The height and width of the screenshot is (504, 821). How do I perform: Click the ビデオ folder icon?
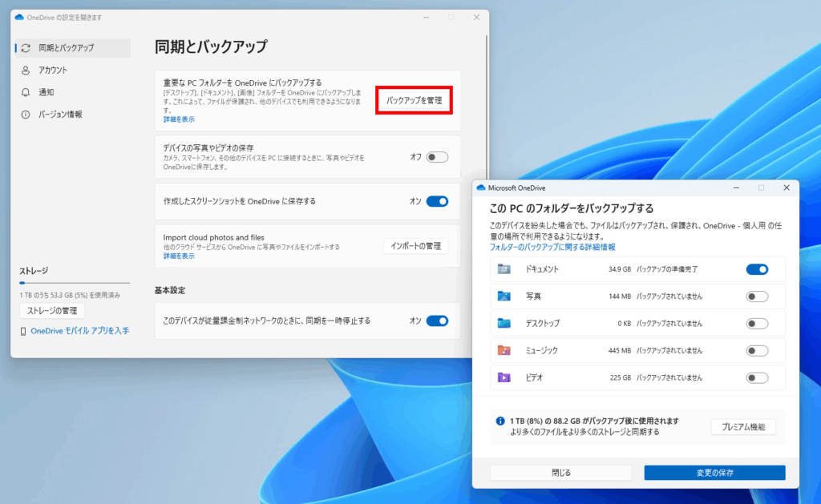[x=504, y=377]
